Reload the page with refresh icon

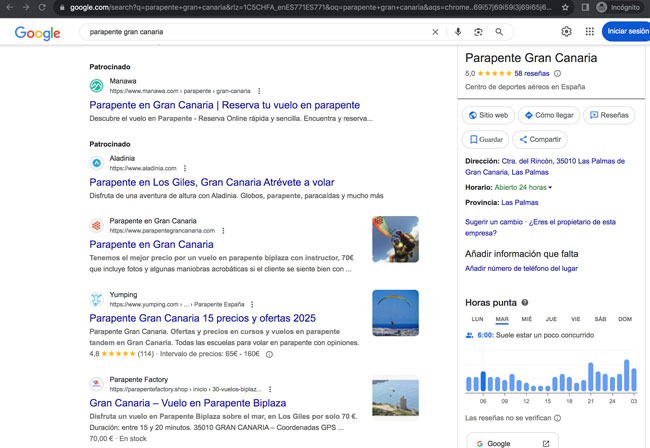point(42,7)
